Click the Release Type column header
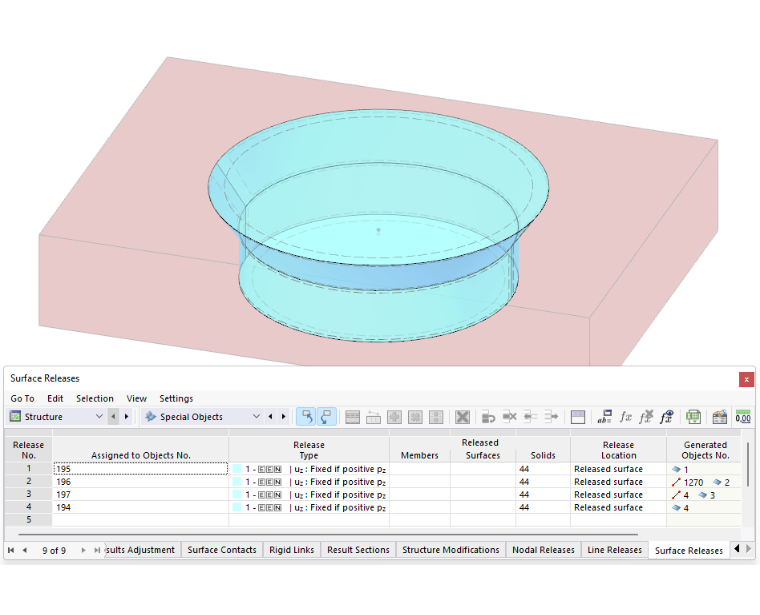This screenshot has height=615, width=760. click(x=309, y=450)
